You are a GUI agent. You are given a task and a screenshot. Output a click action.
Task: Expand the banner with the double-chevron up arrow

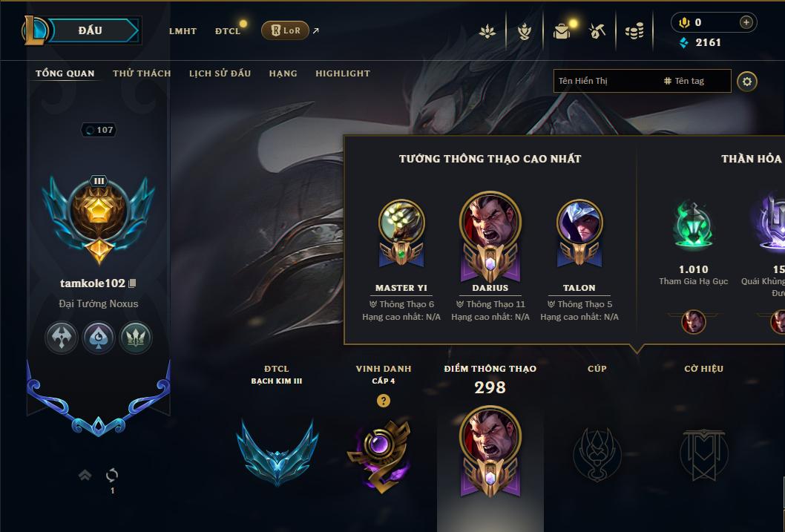coord(85,475)
